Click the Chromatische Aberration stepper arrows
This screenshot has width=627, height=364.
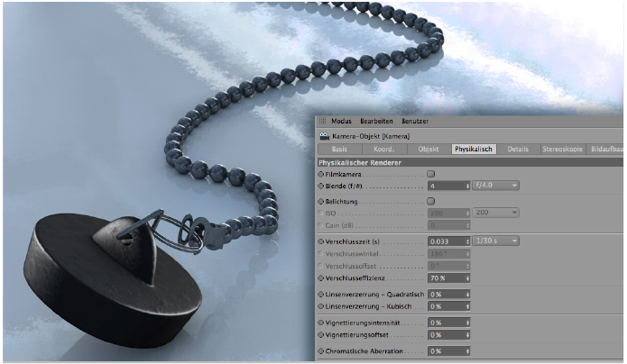pyautogui.click(x=467, y=351)
